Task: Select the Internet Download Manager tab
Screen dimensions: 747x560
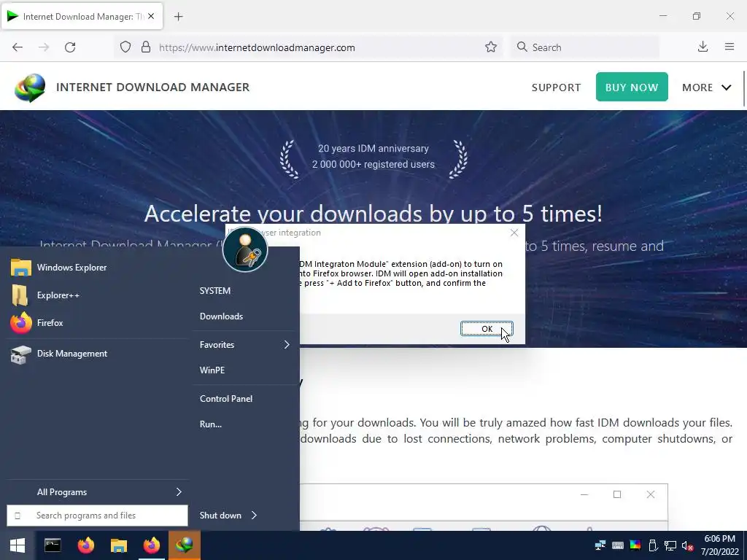Action: [82, 16]
